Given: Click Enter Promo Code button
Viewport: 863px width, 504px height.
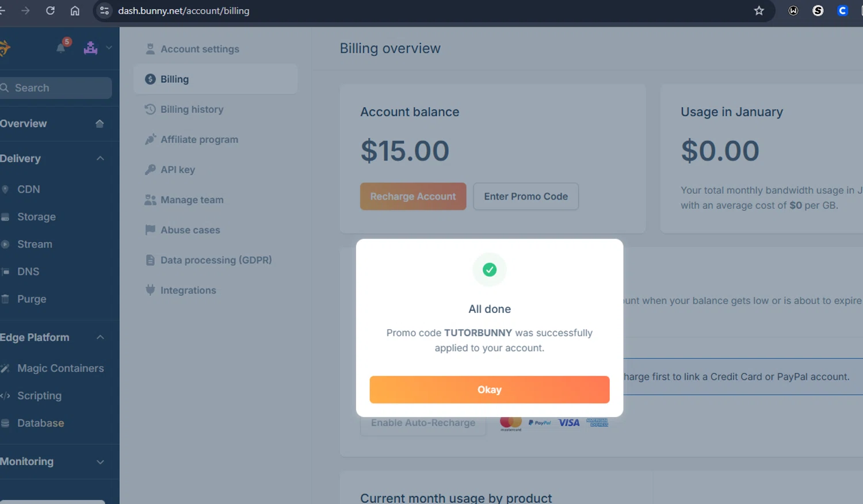Looking at the screenshot, I should [526, 196].
